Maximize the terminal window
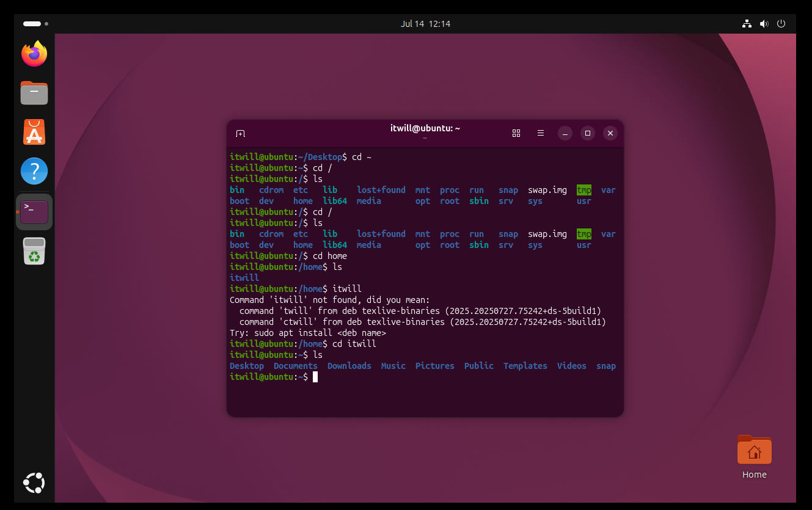 pos(588,133)
